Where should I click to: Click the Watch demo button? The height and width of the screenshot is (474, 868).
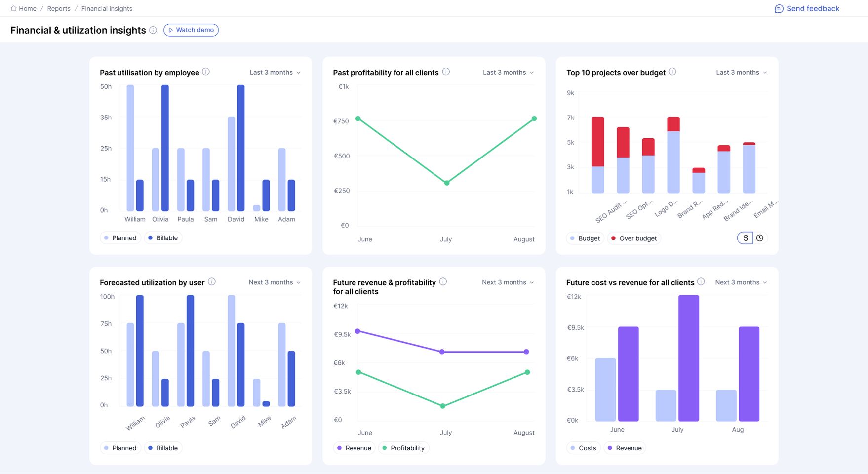191,30
